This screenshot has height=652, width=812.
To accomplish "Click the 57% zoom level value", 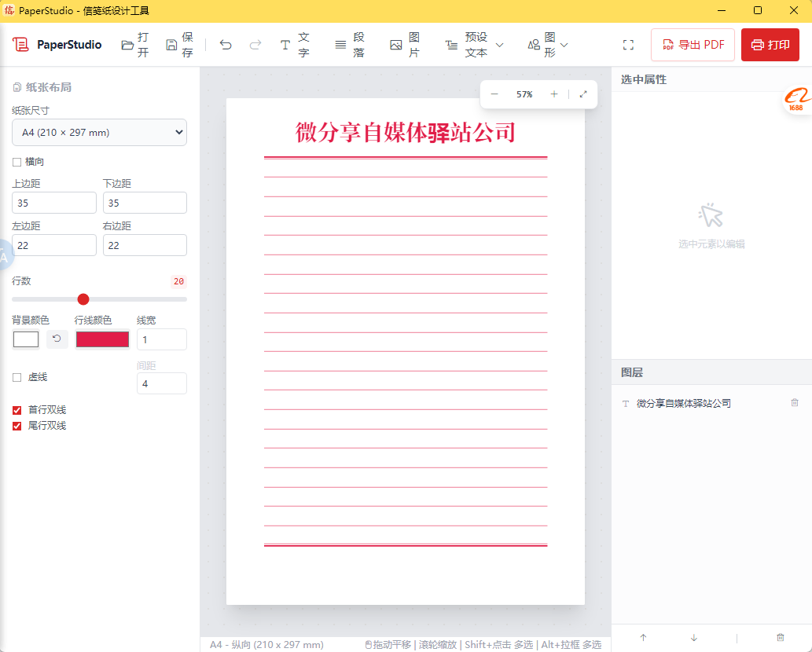I will 524,94.
